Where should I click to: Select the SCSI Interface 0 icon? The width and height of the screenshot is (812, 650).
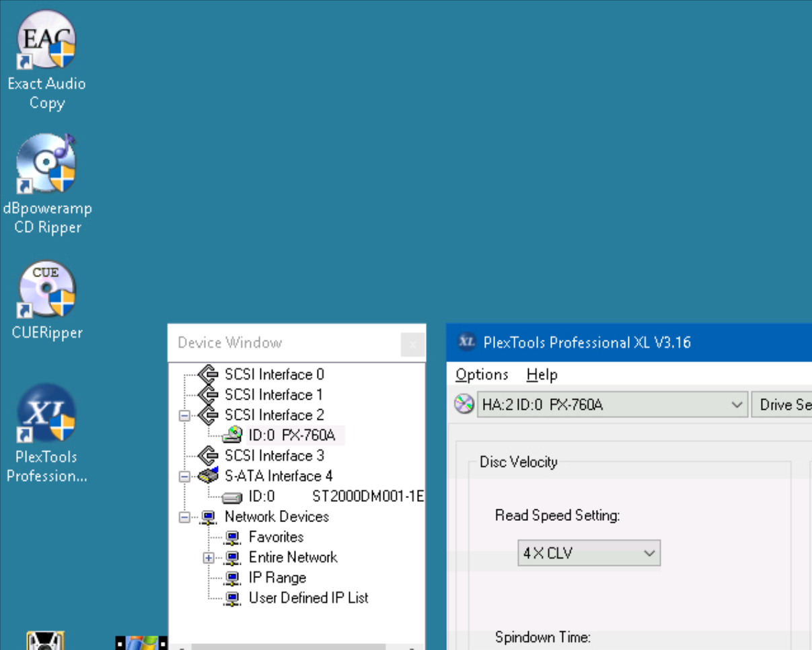(x=209, y=374)
